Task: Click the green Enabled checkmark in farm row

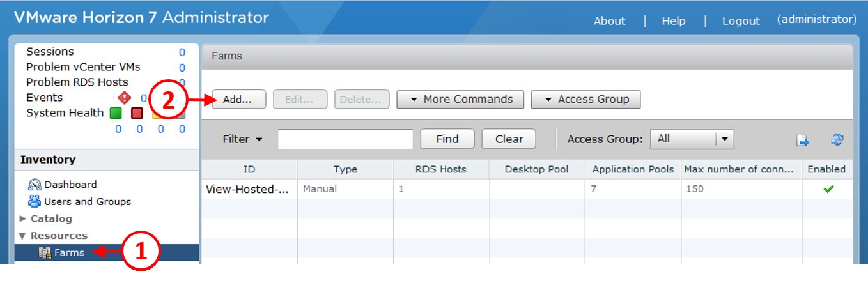Action: pos(829,189)
